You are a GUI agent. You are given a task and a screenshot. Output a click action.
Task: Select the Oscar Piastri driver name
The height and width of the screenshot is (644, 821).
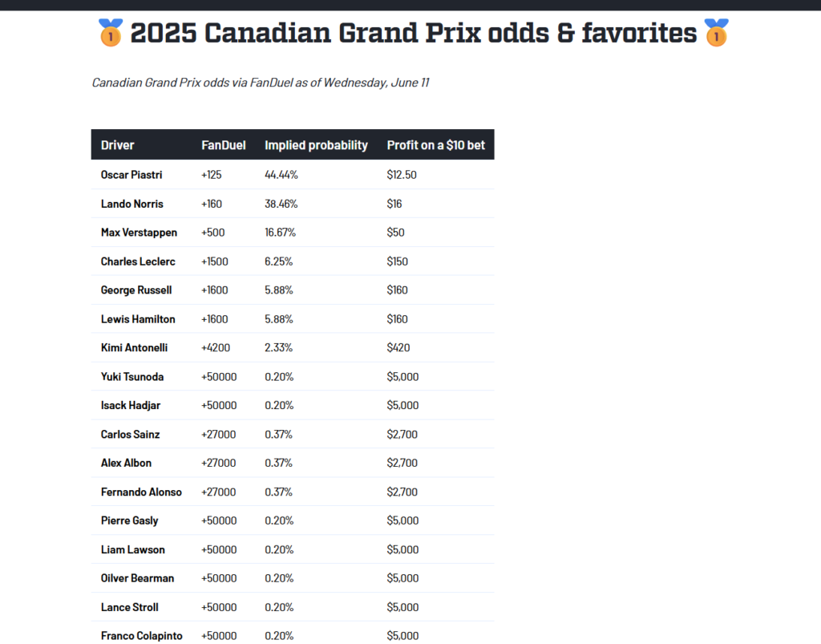tap(131, 175)
